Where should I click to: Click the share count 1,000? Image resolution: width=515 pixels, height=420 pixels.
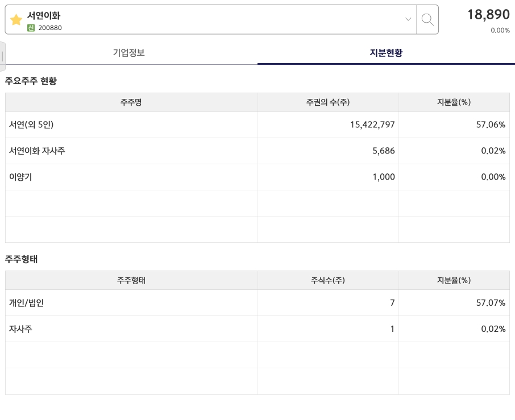(x=384, y=177)
